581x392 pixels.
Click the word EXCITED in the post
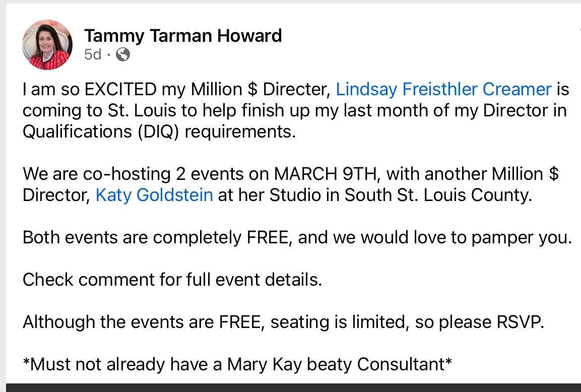pos(120,89)
